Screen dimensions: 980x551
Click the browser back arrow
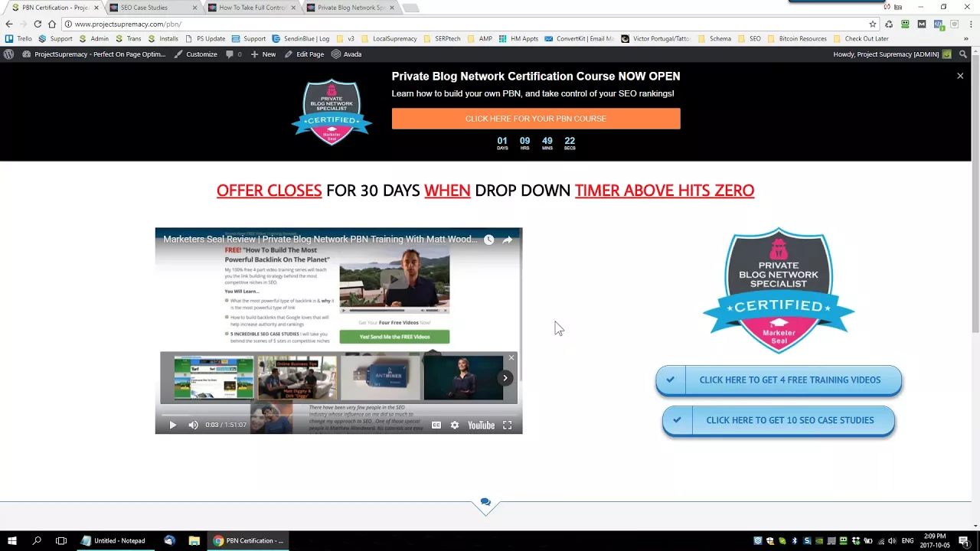[x=8, y=24]
